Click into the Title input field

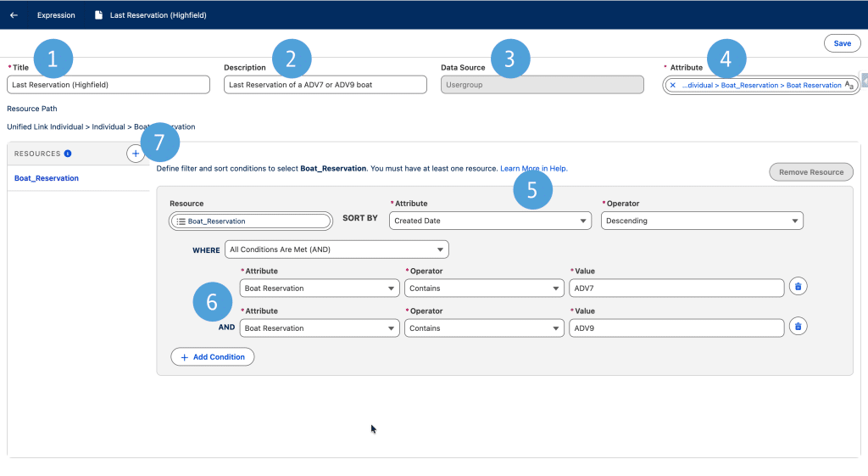click(x=108, y=85)
